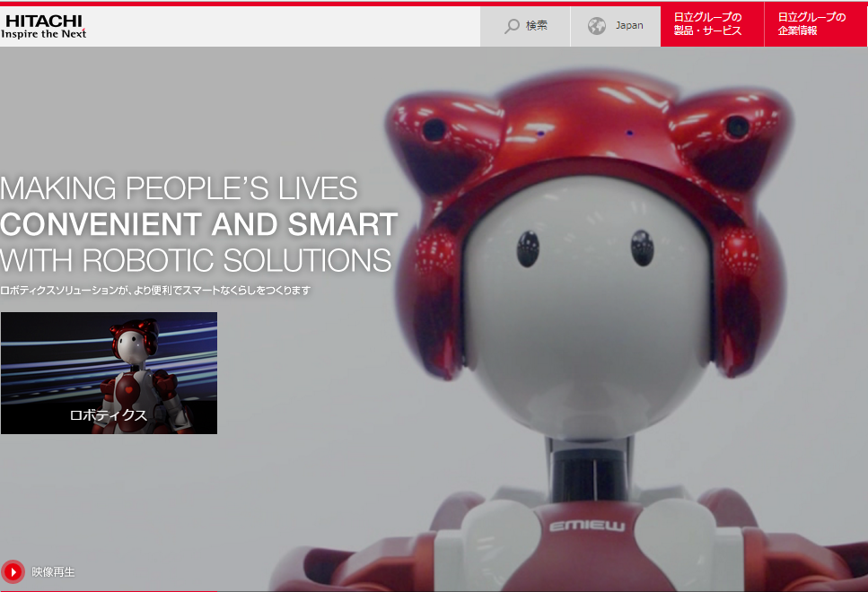Click the 映像再生 video playback link
The height and width of the screenshot is (592, 868).
pos(53,572)
